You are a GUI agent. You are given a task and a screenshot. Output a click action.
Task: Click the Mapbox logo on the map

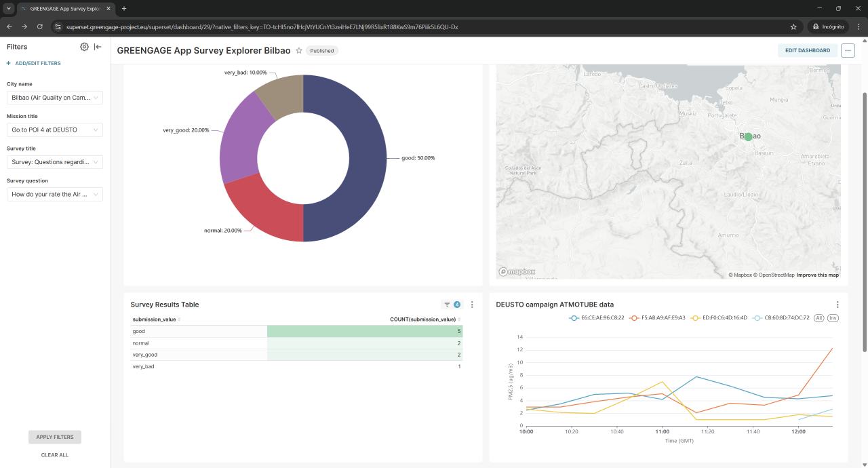pyautogui.click(x=517, y=272)
